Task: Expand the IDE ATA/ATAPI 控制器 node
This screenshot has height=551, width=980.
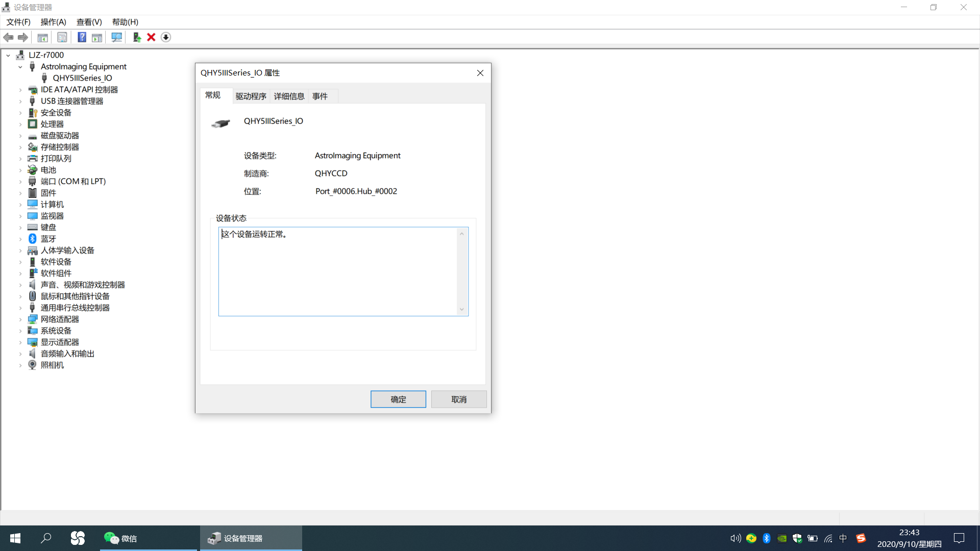Action: point(20,90)
